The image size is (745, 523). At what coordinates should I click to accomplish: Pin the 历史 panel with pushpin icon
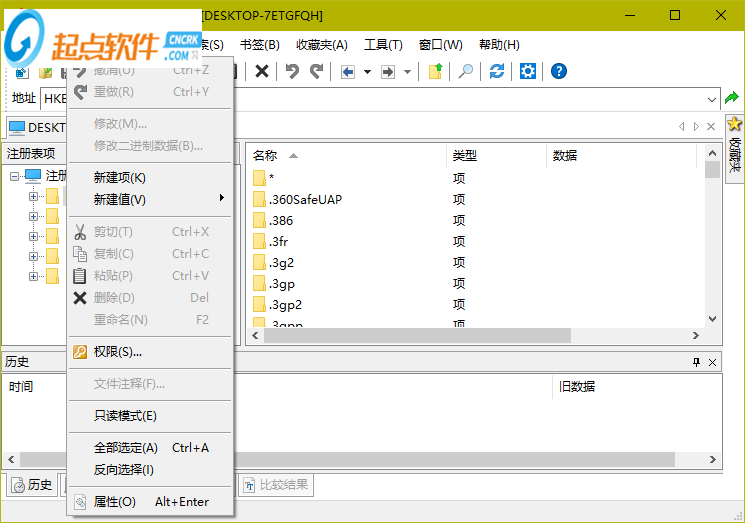(696, 362)
